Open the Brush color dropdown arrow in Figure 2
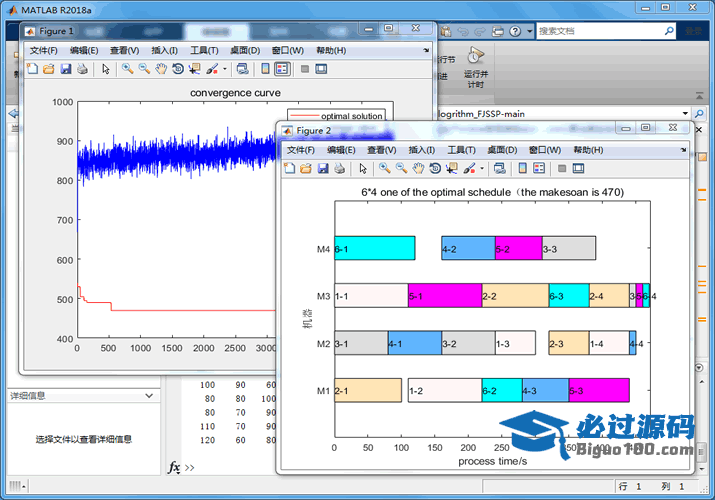The width and height of the screenshot is (715, 500). click(x=483, y=168)
